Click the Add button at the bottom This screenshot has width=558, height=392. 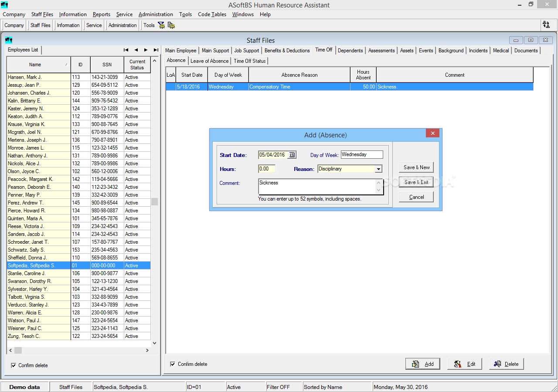tap(423, 364)
